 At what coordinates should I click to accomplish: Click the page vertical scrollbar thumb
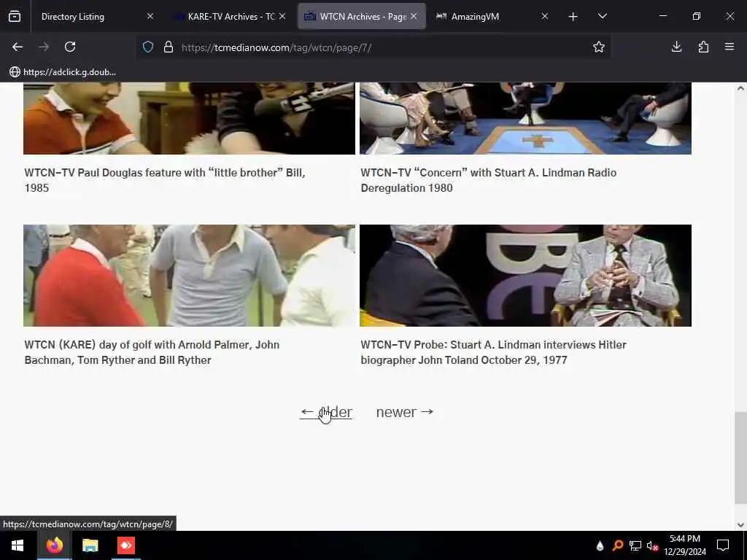(x=740, y=458)
